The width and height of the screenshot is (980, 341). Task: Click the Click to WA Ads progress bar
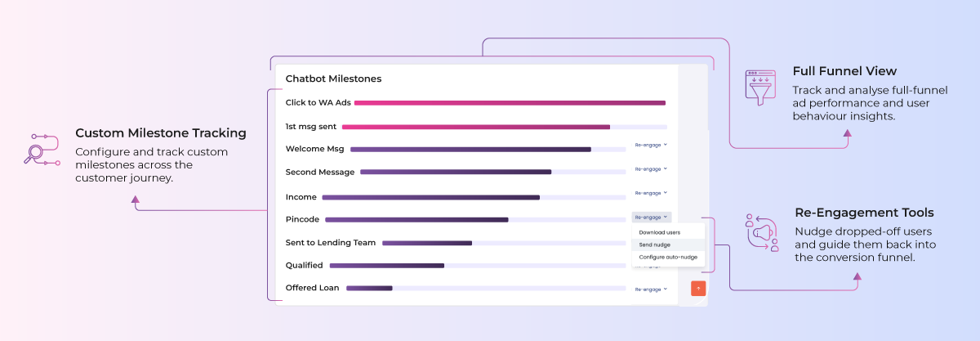click(510, 103)
